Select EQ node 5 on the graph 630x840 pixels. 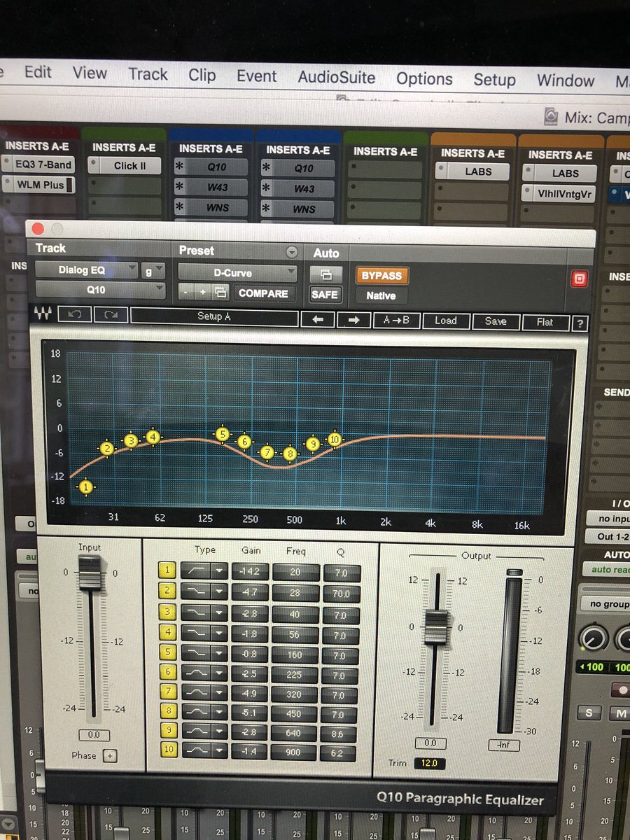click(x=223, y=435)
